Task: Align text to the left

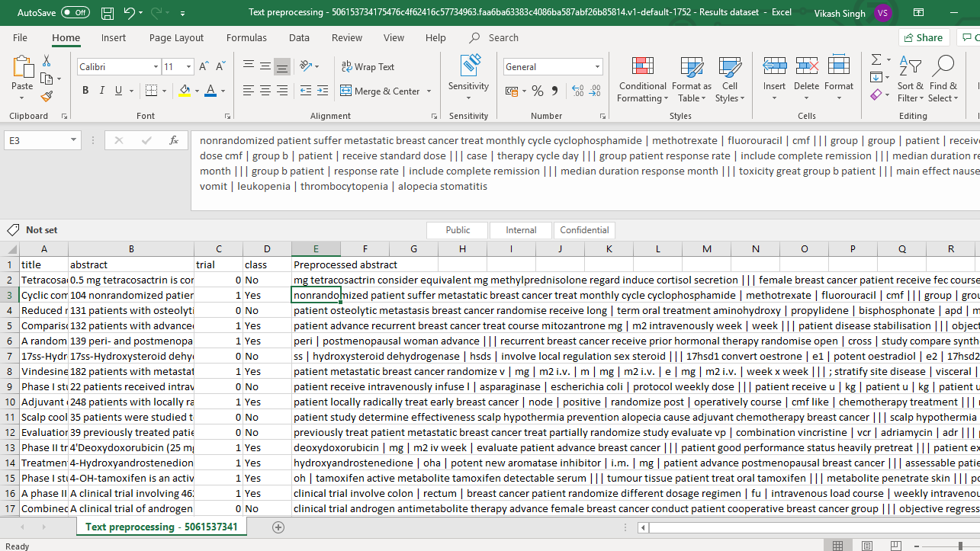Action: (x=249, y=91)
